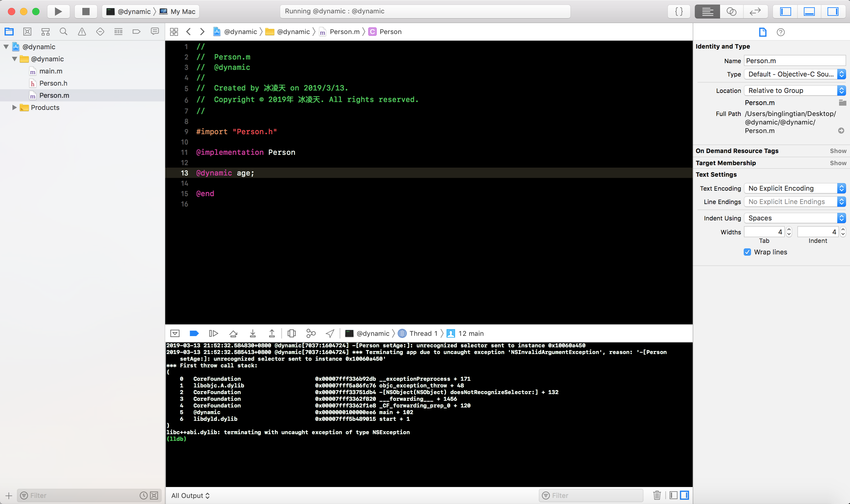Hide the Navigator panel toggle
The image size is (850, 504).
click(x=785, y=12)
